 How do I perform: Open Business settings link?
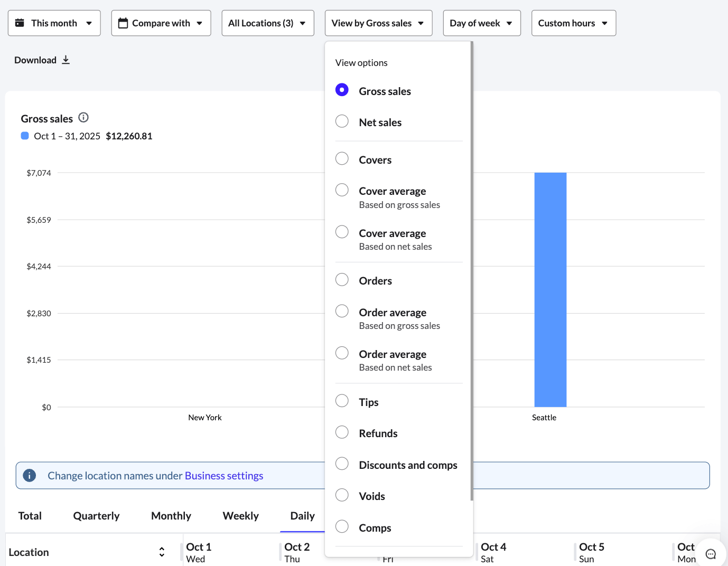pyautogui.click(x=224, y=475)
